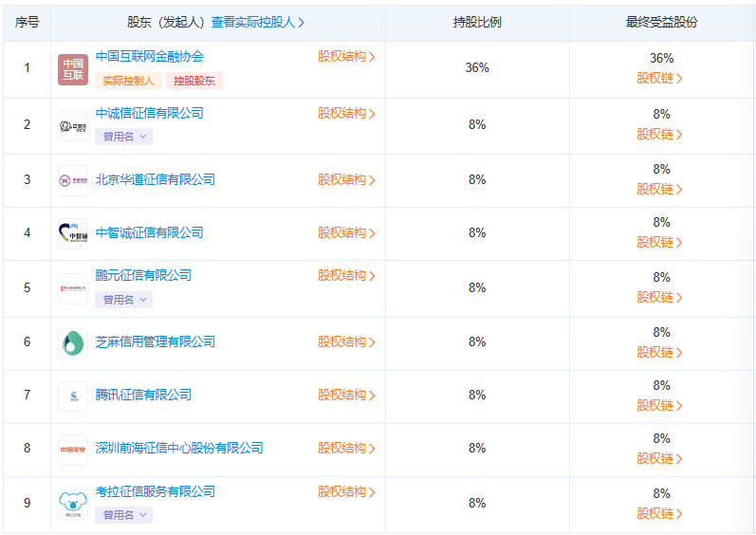Open 股权链 for row 7 腾讯征信
The height and width of the screenshot is (535, 756).
659,405
